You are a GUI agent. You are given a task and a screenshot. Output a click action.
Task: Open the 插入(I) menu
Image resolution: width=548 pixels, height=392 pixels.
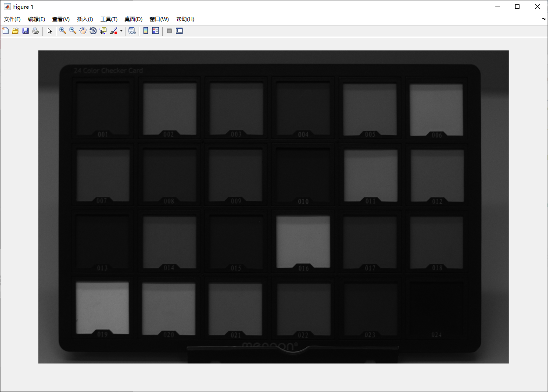85,19
